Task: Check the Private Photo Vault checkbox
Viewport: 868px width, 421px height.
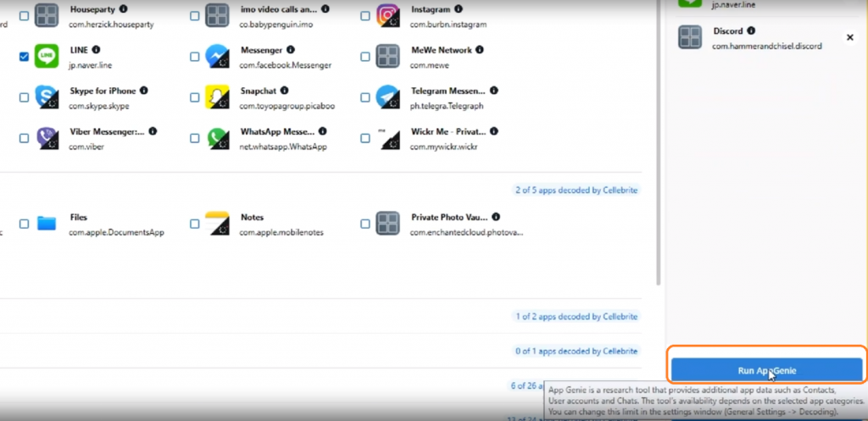Action: [x=364, y=224]
